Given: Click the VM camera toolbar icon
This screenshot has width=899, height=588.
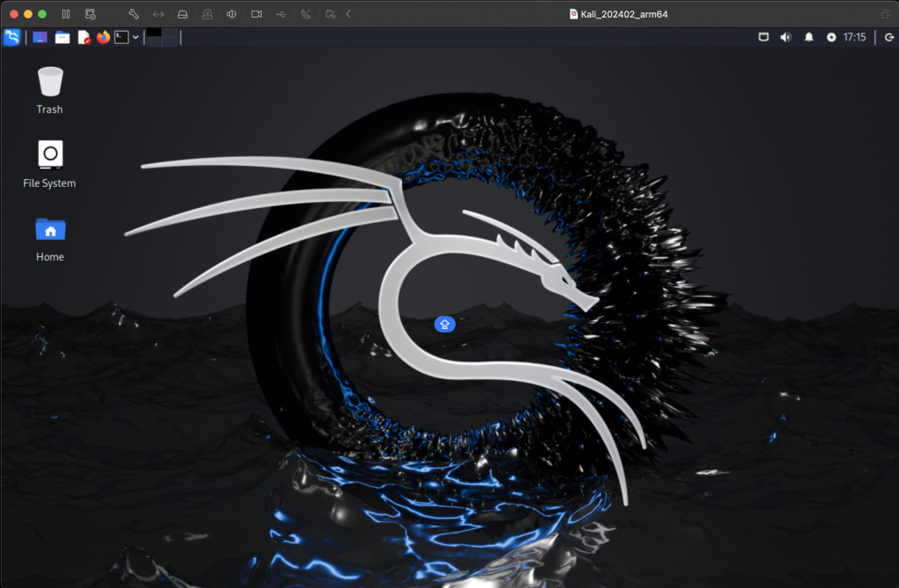Looking at the screenshot, I should tap(256, 14).
